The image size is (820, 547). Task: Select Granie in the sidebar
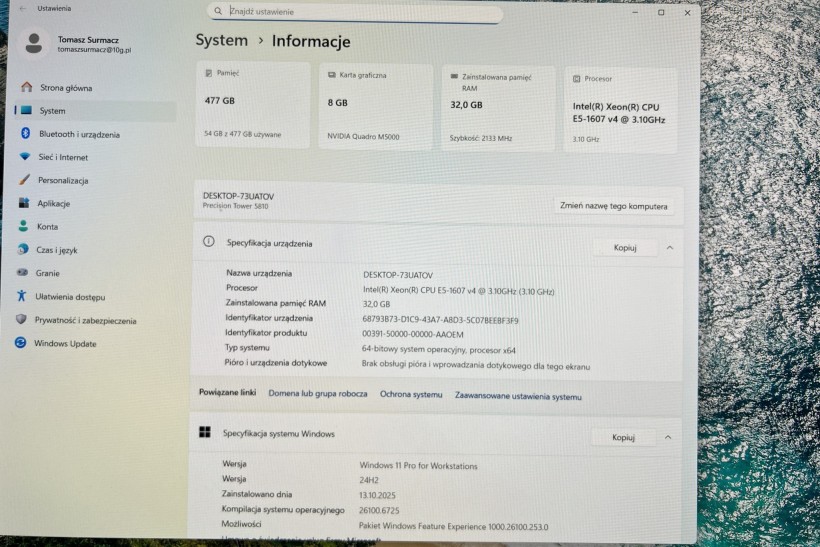(x=47, y=273)
